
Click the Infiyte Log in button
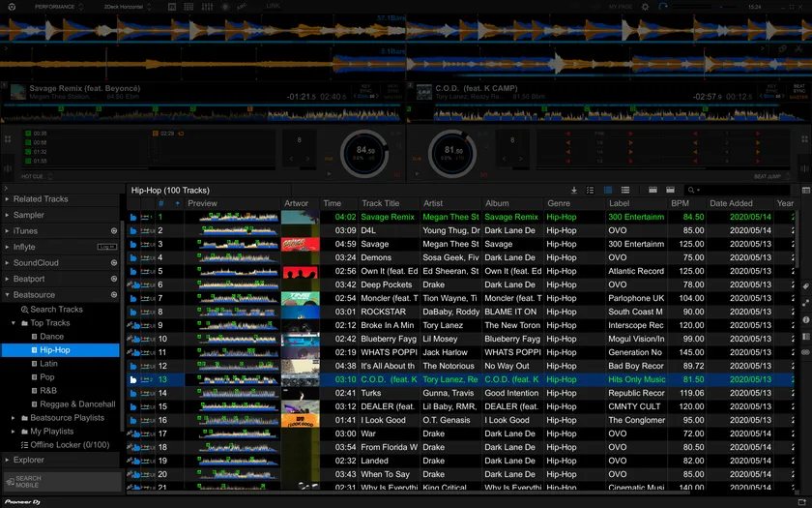click(x=107, y=247)
